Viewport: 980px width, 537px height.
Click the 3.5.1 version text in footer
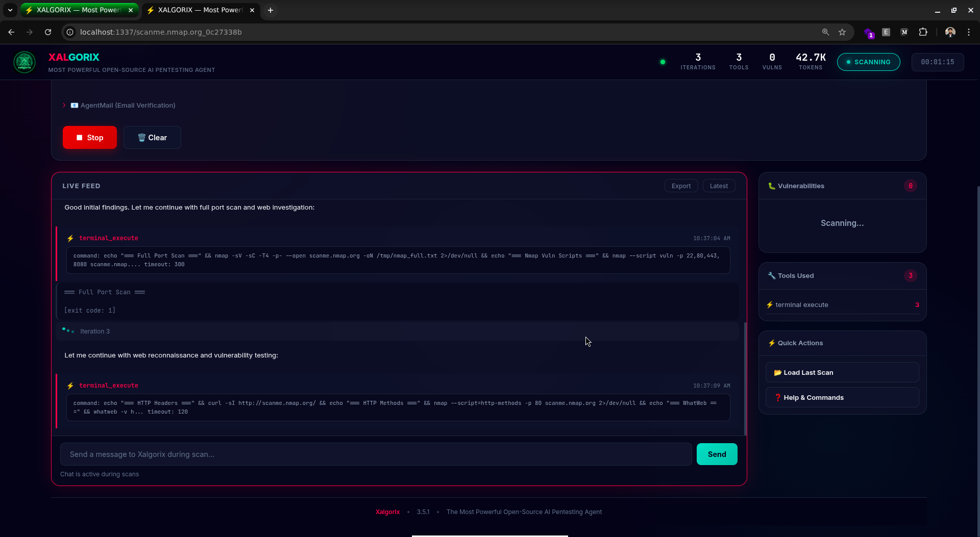click(423, 512)
